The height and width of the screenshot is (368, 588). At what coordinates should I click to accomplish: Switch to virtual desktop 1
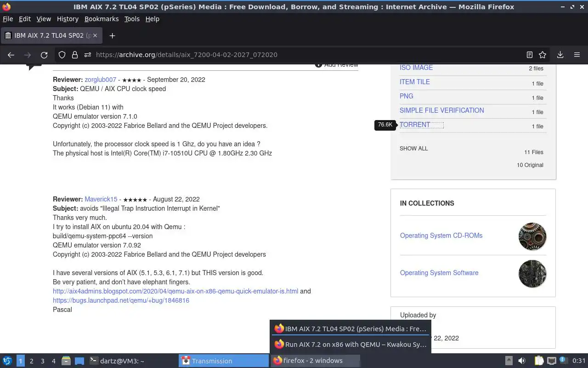20,361
